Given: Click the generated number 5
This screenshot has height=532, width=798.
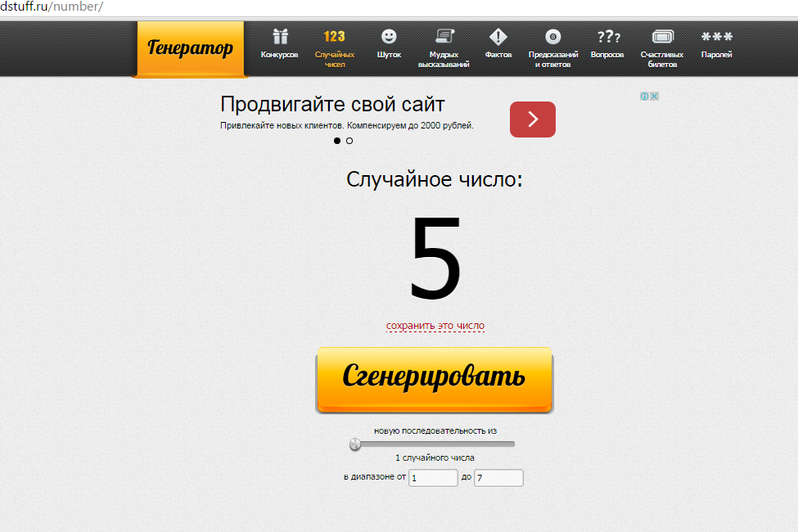Looking at the screenshot, I should tap(435, 258).
